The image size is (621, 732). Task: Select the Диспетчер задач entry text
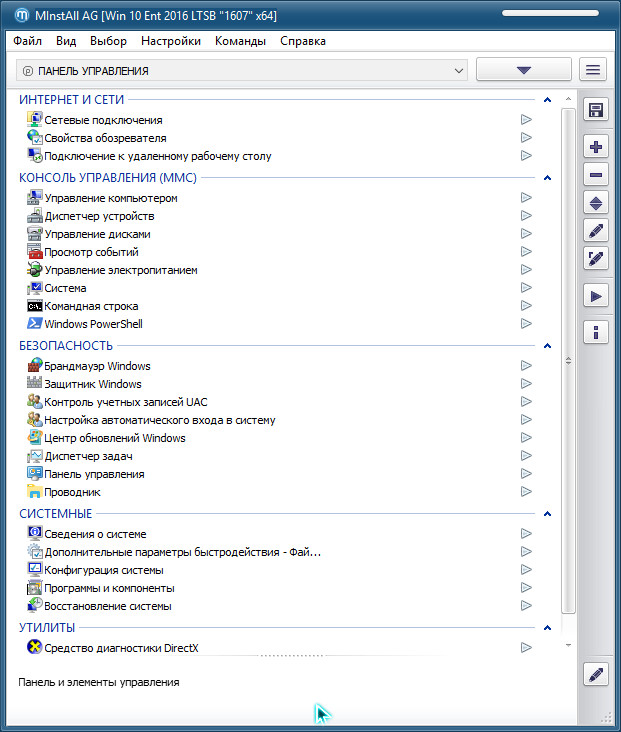click(88, 456)
